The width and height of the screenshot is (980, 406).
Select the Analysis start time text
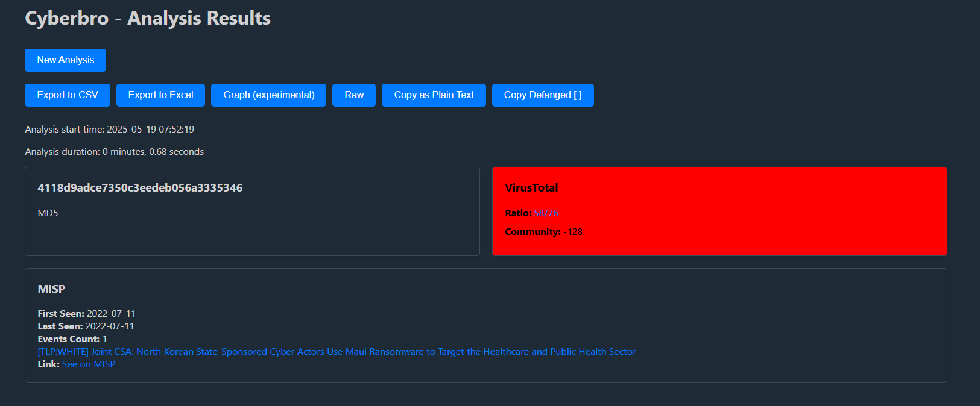coord(109,130)
